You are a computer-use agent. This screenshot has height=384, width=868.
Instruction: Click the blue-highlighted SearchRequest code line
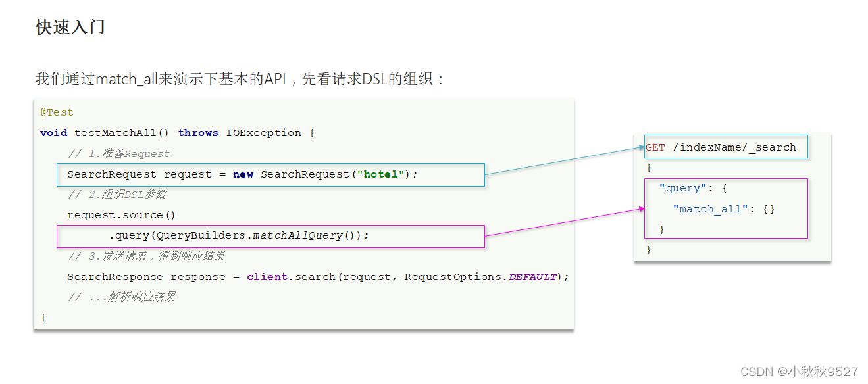click(270, 174)
